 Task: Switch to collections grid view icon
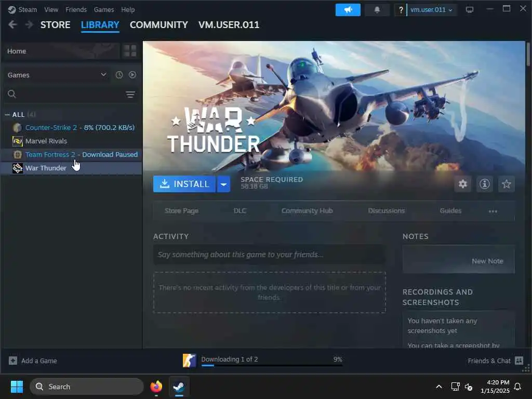pos(130,51)
